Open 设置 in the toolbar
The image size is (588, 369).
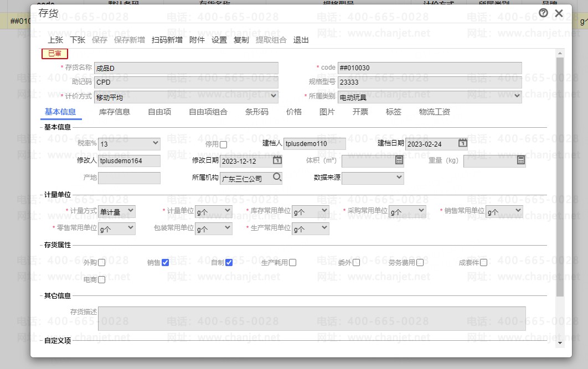(219, 40)
